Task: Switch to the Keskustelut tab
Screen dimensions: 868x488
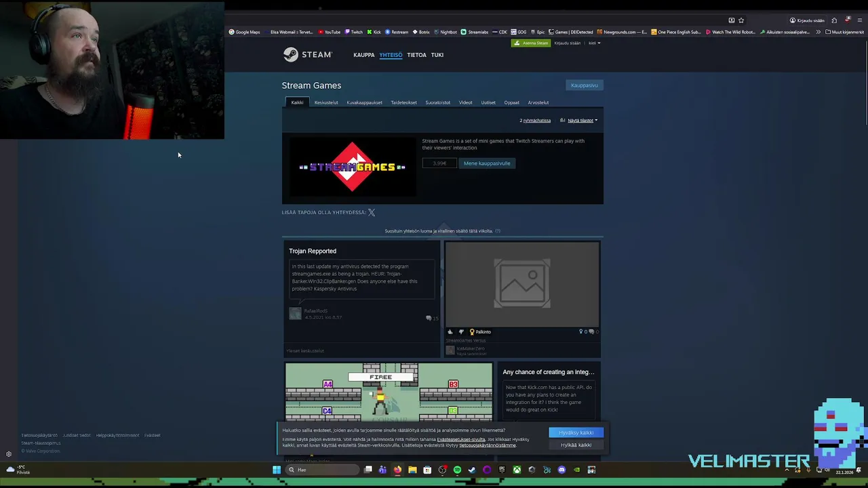Action: pos(326,102)
